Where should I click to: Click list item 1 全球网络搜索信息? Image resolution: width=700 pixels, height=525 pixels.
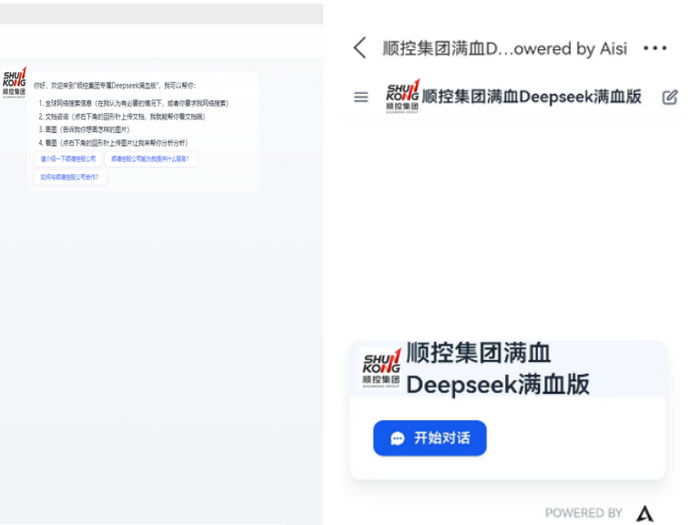tap(133, 103)
